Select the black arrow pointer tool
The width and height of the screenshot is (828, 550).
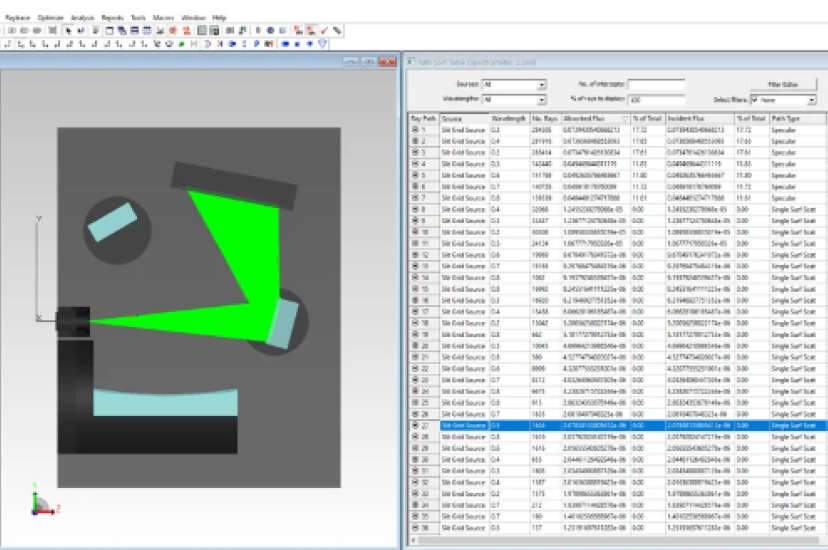click(x=68, y=31)
